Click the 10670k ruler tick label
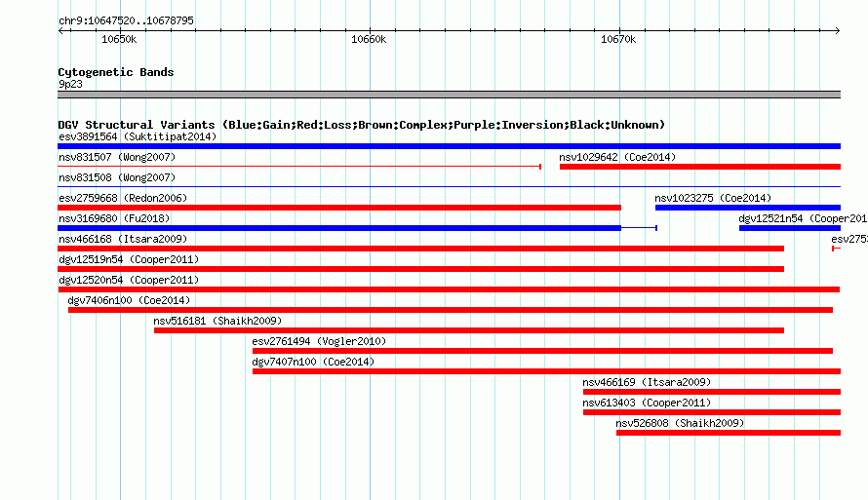 [618, 39]
